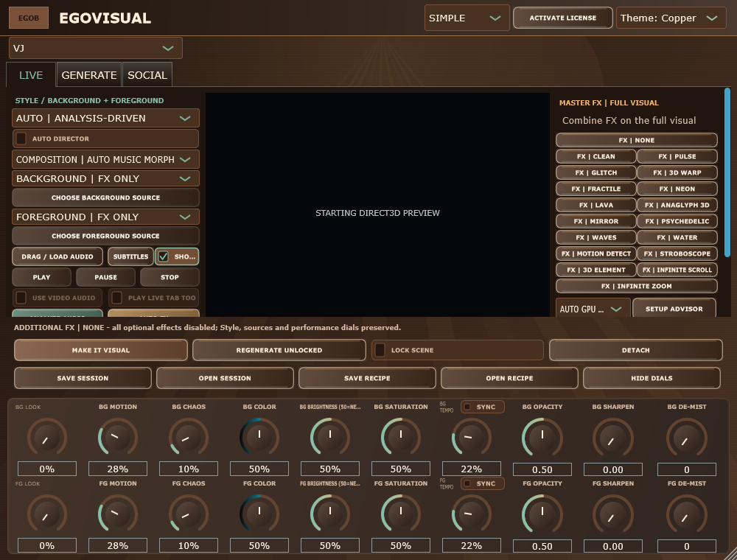
Task: Click Make It Visual button
Action: click(100, 350)
